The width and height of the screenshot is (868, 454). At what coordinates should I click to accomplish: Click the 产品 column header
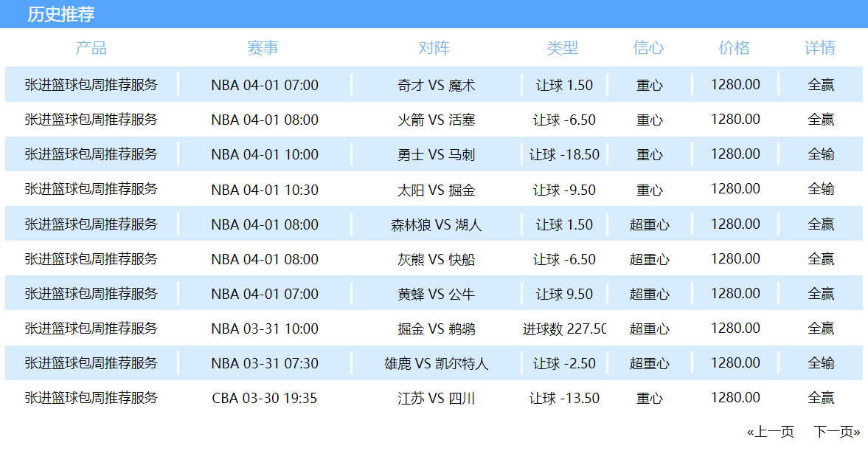pyautogui.click(x=91, y=48)
